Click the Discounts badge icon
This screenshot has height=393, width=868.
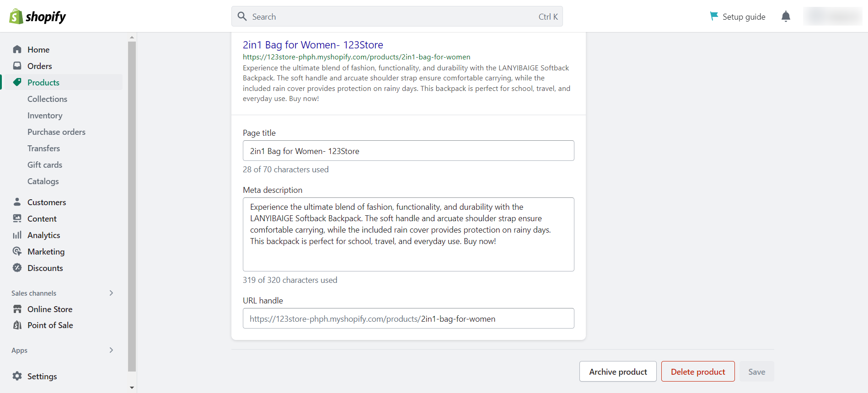pyautogui.click(x=17, y=268)
